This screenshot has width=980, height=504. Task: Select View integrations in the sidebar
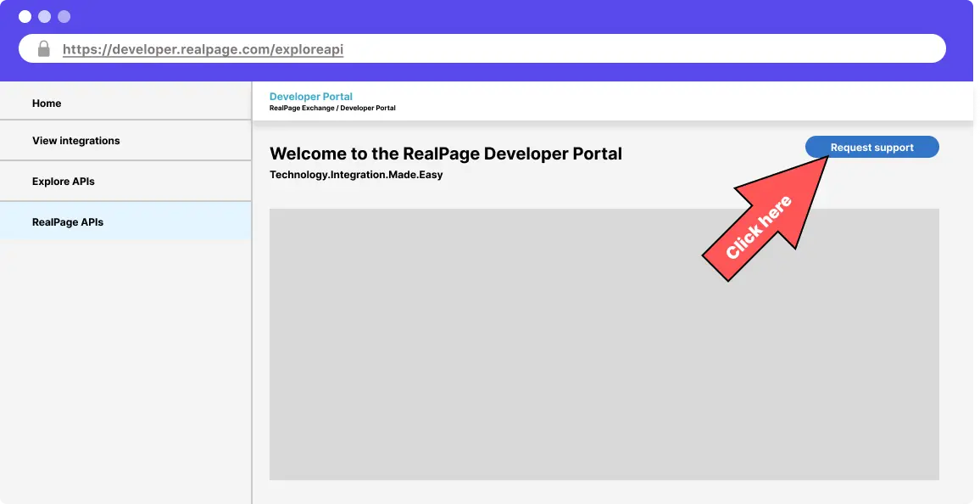[x=76, y=141]
